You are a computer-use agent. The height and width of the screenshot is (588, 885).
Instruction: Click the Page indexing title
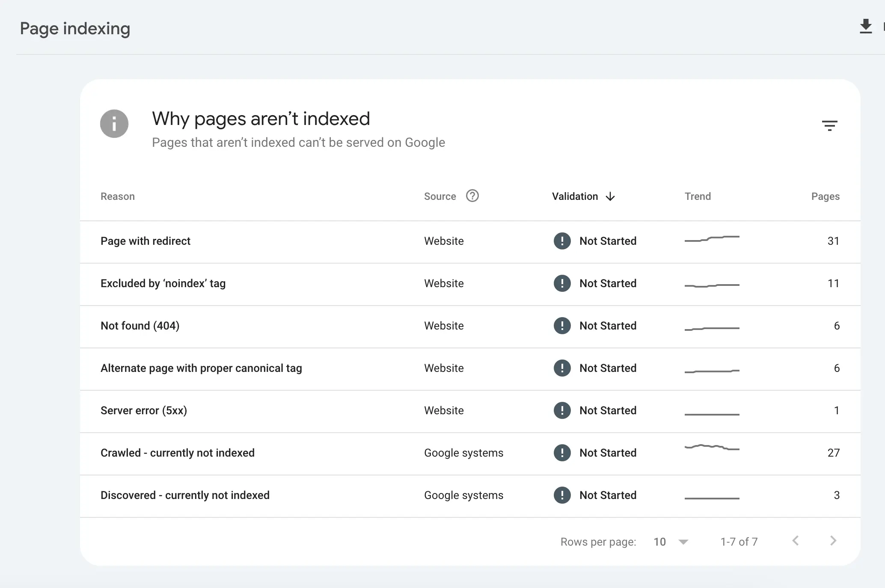click(x=75, y=29)
